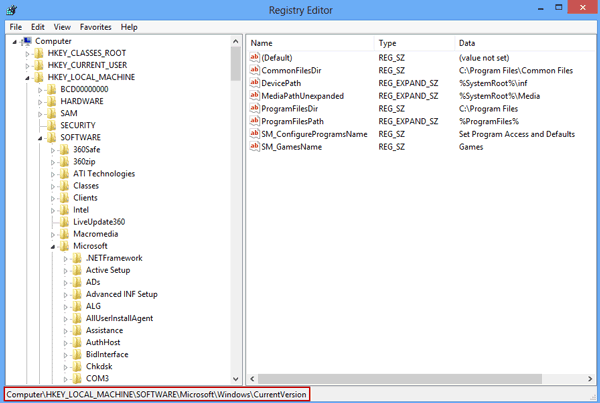Open the Favorites menu

pos(96,27)
